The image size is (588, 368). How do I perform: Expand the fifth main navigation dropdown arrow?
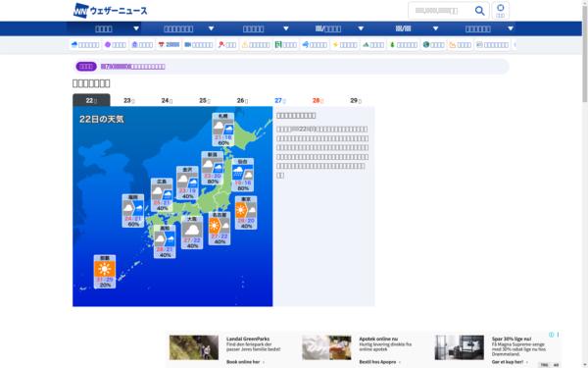pyautogui.click(x=435, y=28)
